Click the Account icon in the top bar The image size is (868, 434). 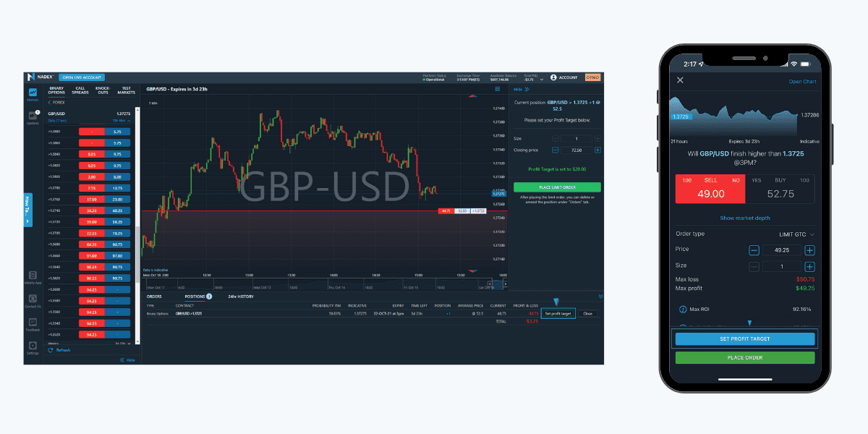point(553,77)
